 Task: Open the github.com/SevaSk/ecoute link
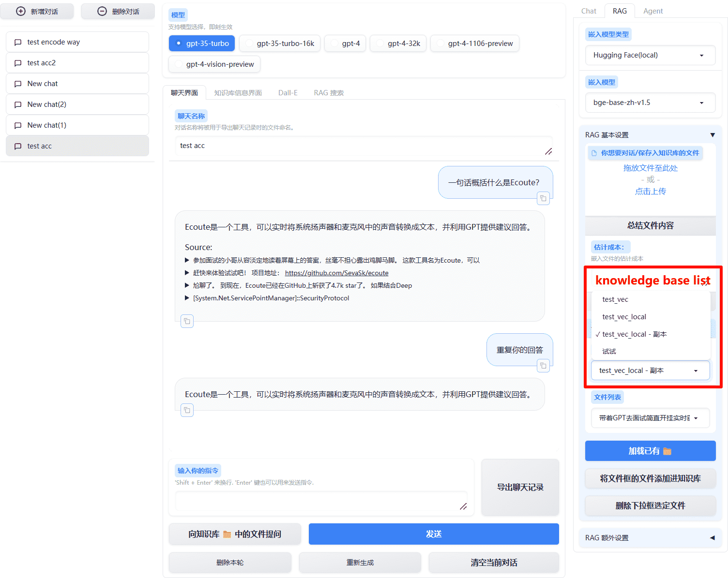(x=336, y=273)
